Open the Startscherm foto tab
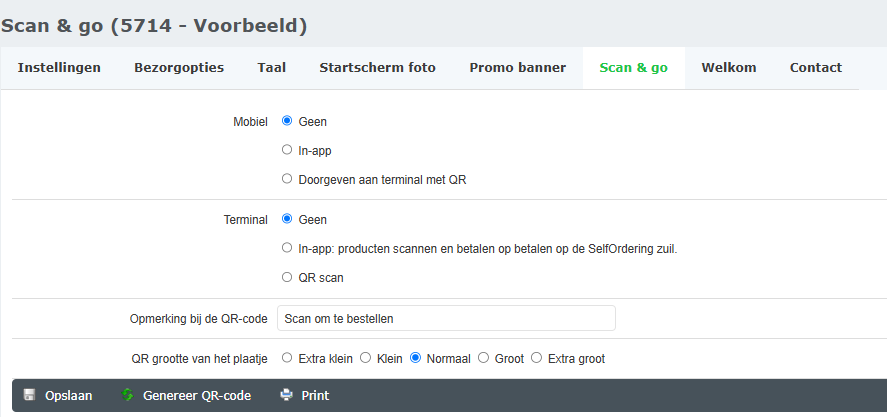Viewport: 887px width, 417px height. 377,68
